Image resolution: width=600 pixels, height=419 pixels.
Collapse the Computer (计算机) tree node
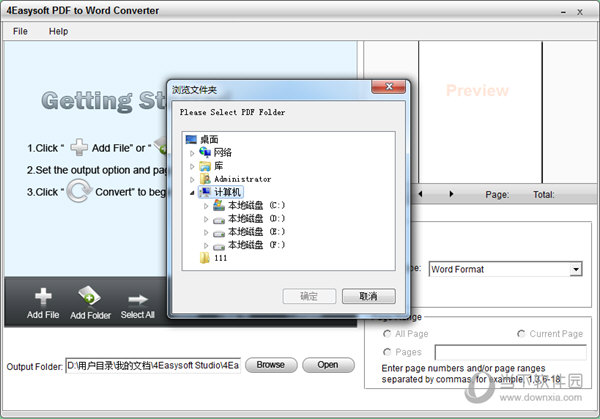(x=192, y=193)
